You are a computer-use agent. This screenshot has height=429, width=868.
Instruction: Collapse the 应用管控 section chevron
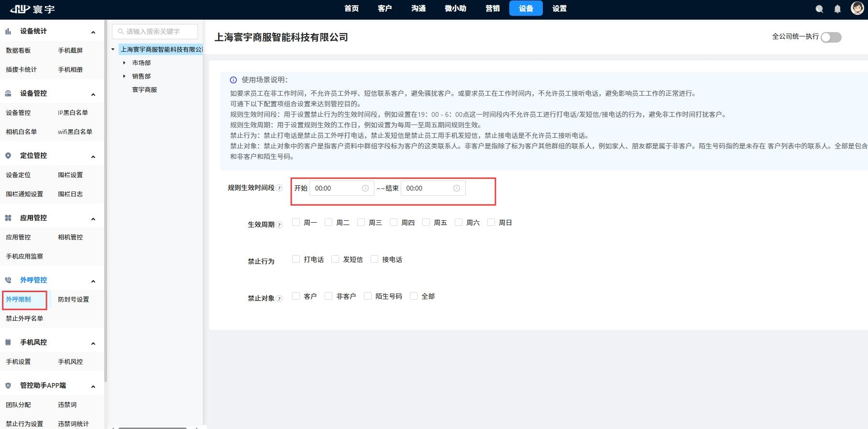click(93, 219)
